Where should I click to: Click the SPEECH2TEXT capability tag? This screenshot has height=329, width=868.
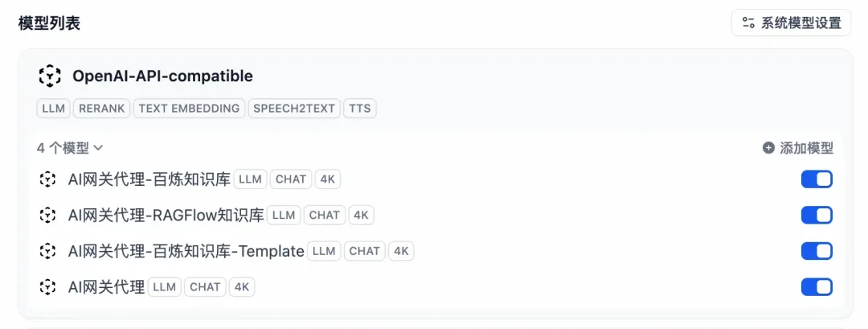[294, 109]
